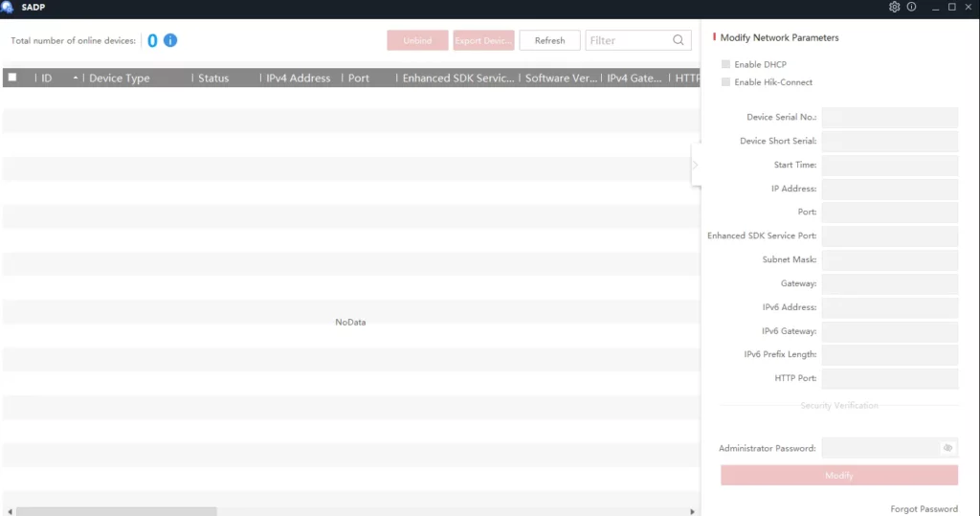Click the search magnifier icon in Filter
Screen dimensions: 980x516
pyautogui.click(x=679, y=40)
